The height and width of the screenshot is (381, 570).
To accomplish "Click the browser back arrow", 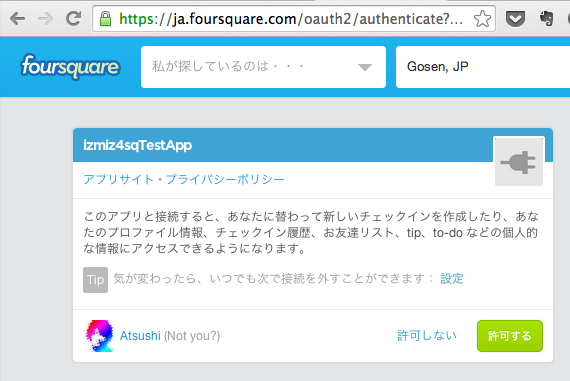I will tap(17, 18).
